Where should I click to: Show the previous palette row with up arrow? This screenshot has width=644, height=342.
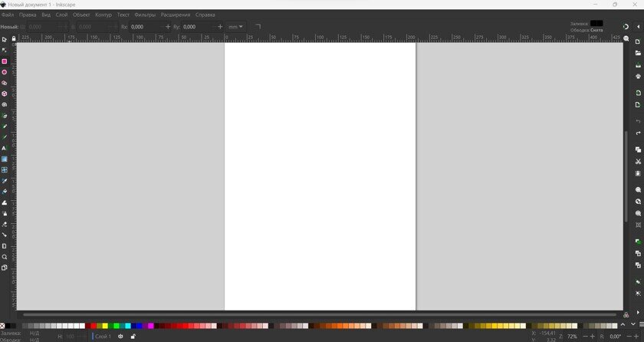coord(623,324)
